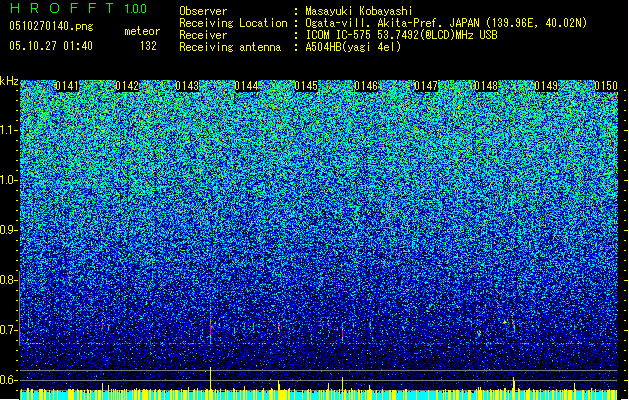Click the 1.0 frequency axis label
Image resolution: width=629 pixels, height=400 pixels.
click(x=9, y=180)
